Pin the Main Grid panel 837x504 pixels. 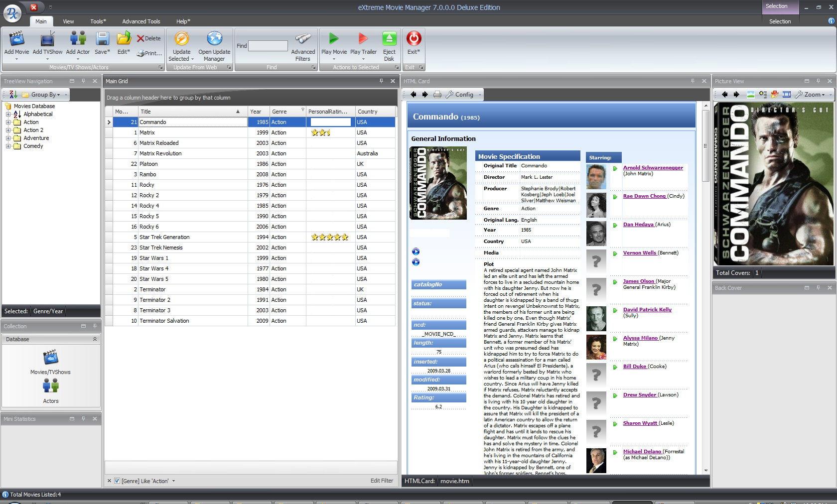coord(381,81)
